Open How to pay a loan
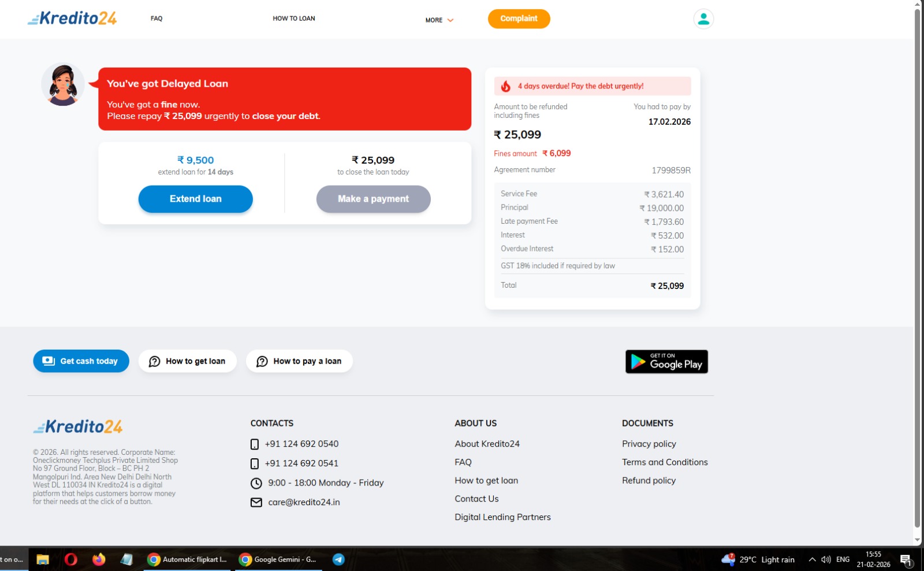The width and height of the screenshot is (924, 571). pos(299,361)
